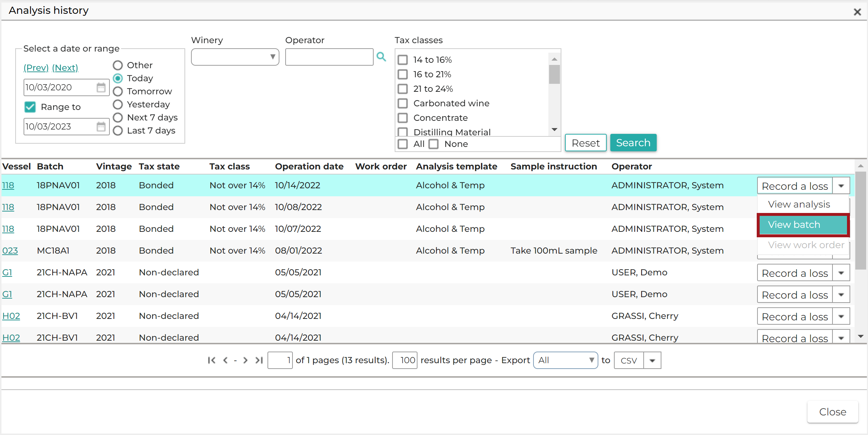Open vessel 118 link in 10/14/2022 row
Viewport: 868px width, 435px height.
(8, 185)
